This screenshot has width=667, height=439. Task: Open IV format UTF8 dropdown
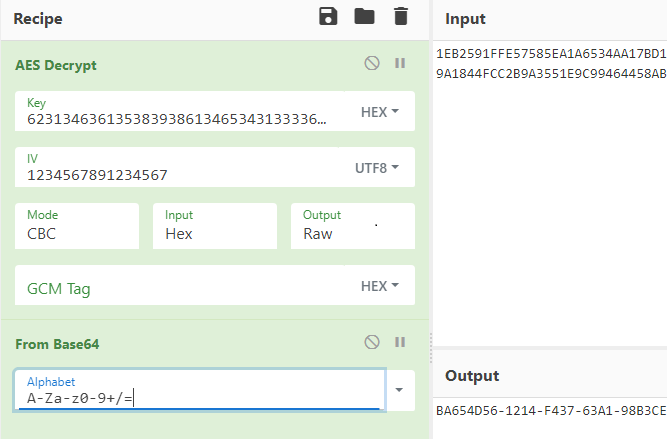click(x=379, y=167)
